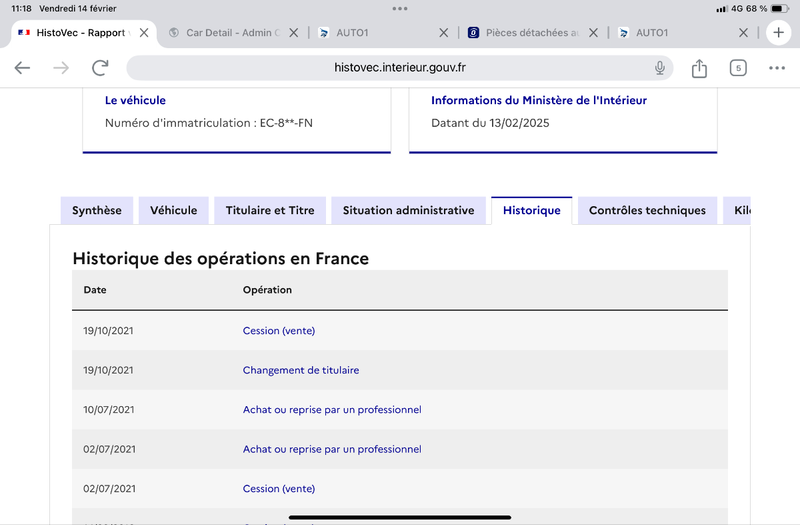Close the HistoVec - Rapport tab
This screenshot has width=800, height=525.
click(144, 33)
